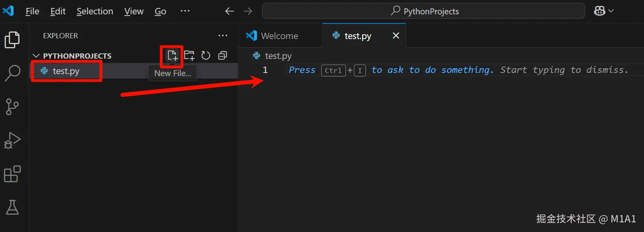
Task: Switch to the Welcome tab
Action: click(279, 36)
